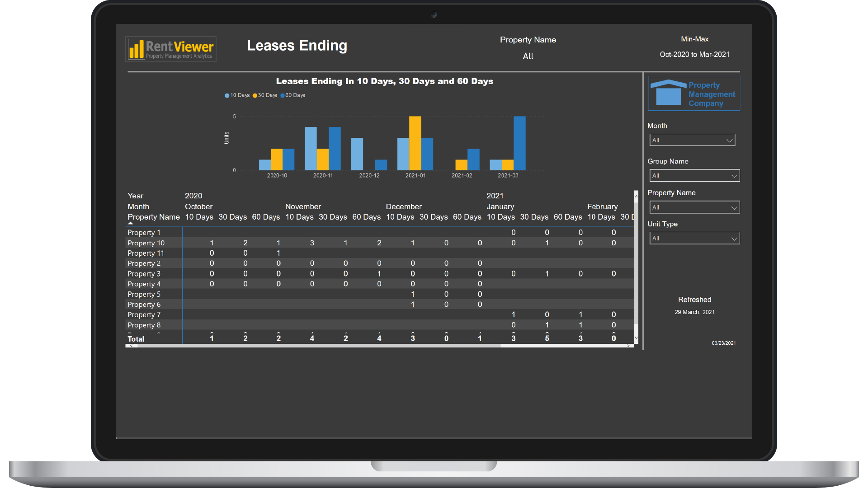The height and width of the screenshot is (488, 868).
Task: Click the 30 Days legend marker
Action: [x=255, y=95]
